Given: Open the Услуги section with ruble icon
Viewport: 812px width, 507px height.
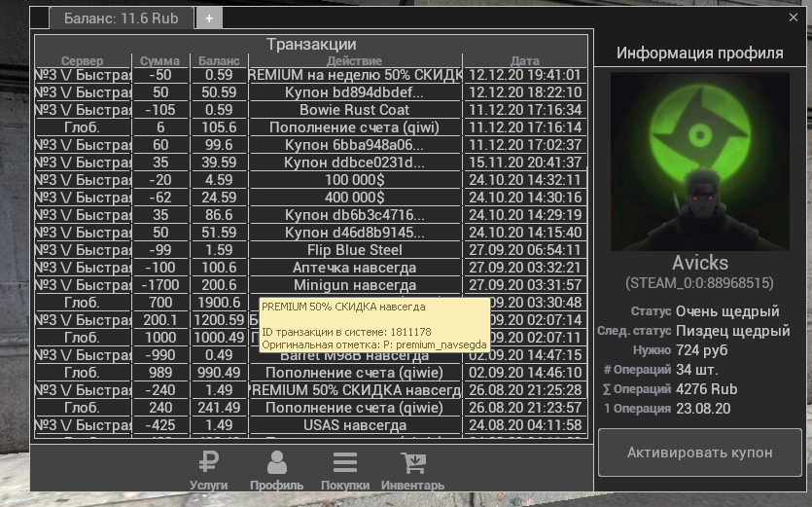Looking at the screenshot, I should click(x=208, y=470).
